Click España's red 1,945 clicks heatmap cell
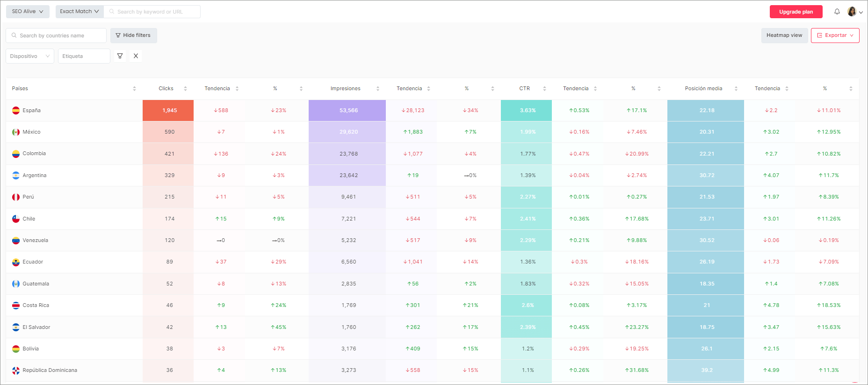The image size is (868, 385). pyautogui.click(x=168, y=111)
